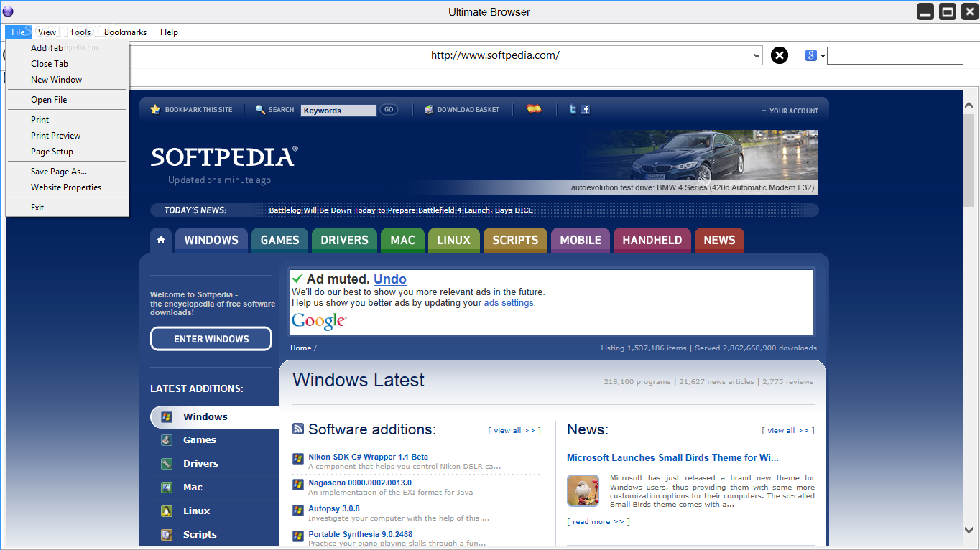This screenshot has height=550, width=980.
Task: Click the Spanish flag language icon
Action: pos(534,109)
